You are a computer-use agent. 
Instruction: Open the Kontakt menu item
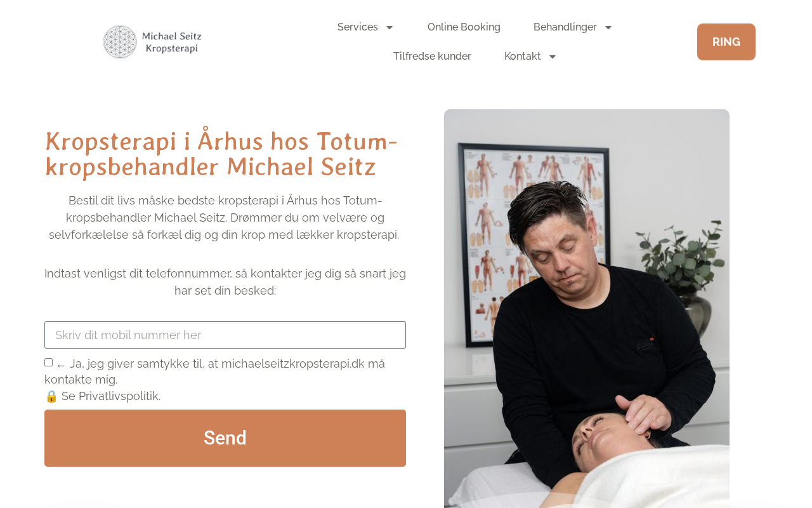[x=523, y=57]
